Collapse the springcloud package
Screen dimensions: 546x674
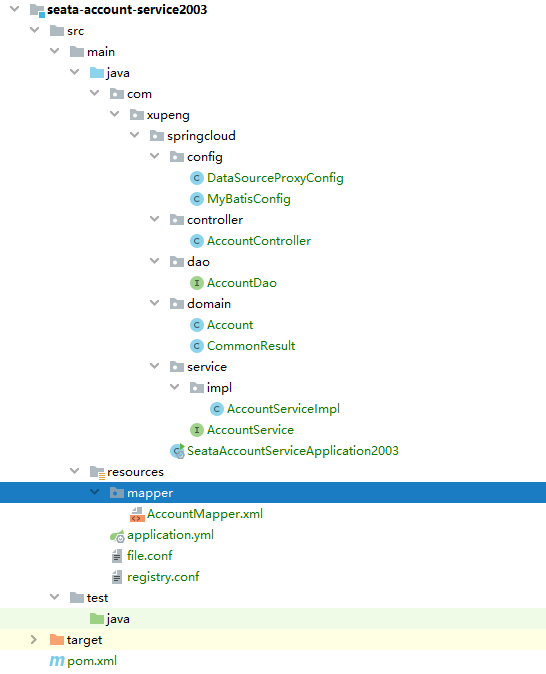pyautogui.click(x=135, y=135)
